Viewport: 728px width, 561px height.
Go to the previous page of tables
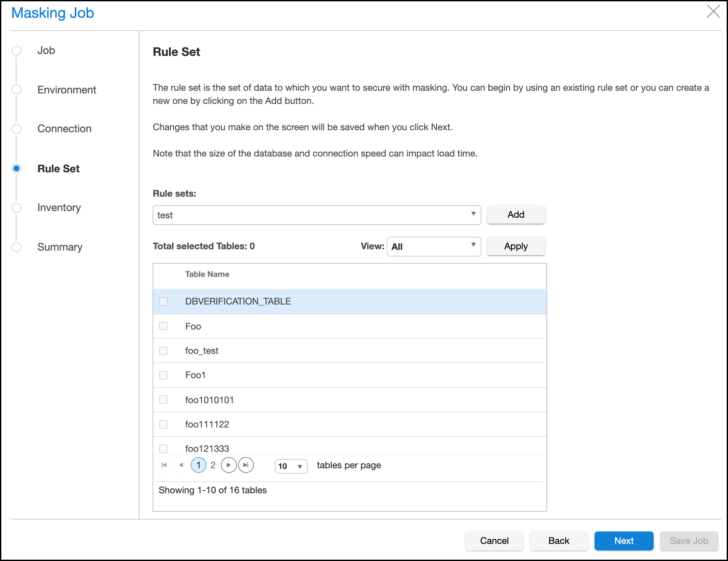181,465
